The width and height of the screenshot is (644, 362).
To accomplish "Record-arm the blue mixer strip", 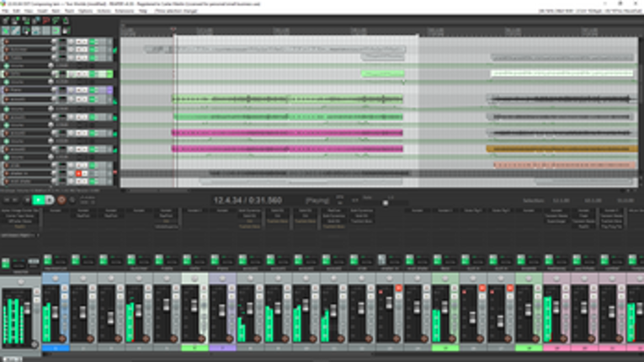I will [x=62, y=338].
